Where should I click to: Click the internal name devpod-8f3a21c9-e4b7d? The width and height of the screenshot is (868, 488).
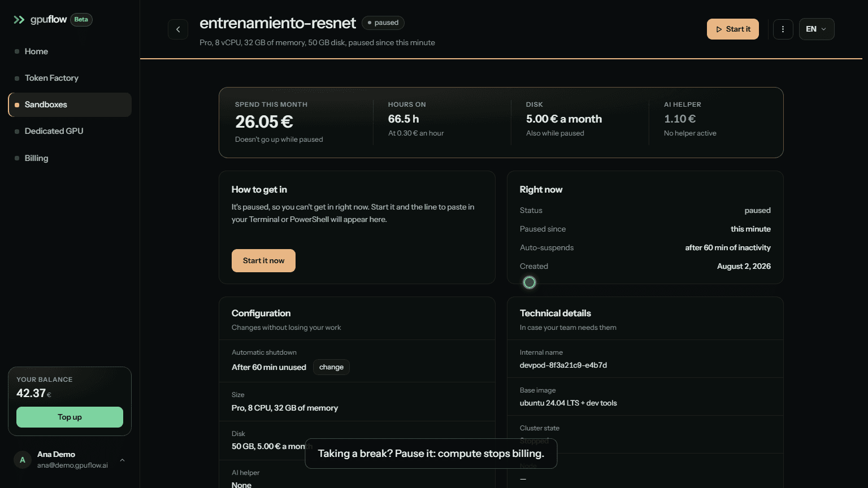click(563, 365)
